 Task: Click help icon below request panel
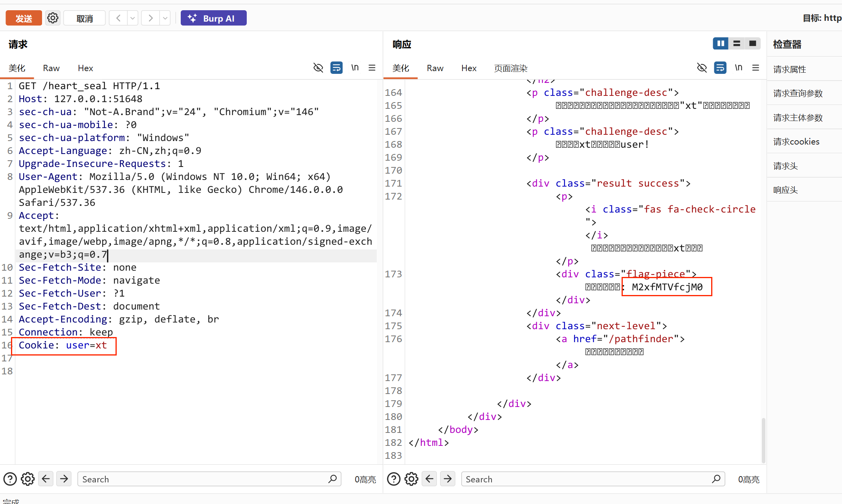tap(10, 479)
